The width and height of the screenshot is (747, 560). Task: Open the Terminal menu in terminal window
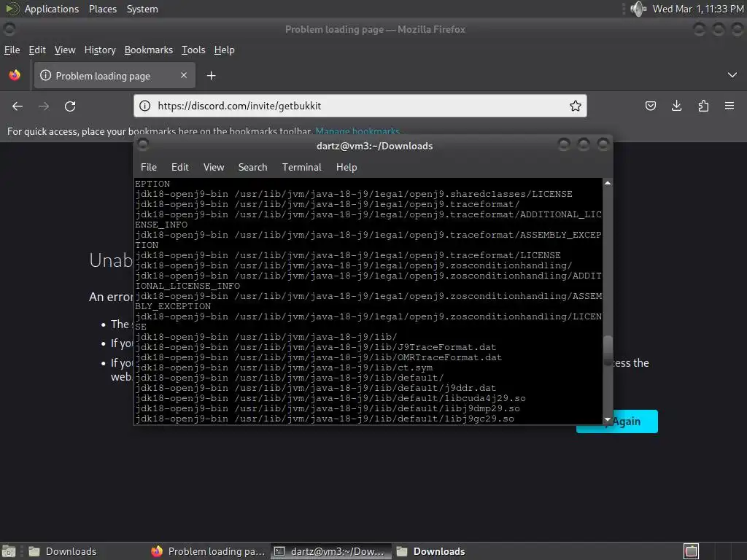(x=301, y=167)
